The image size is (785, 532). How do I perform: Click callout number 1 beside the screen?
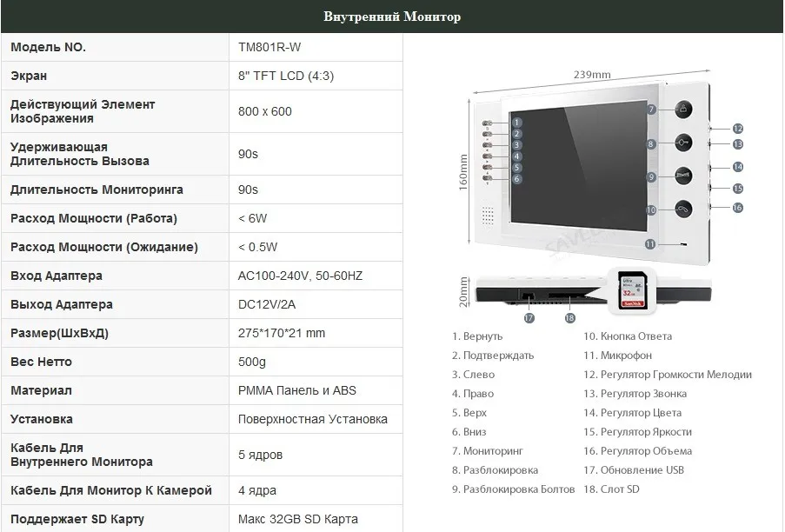(517, 123)
